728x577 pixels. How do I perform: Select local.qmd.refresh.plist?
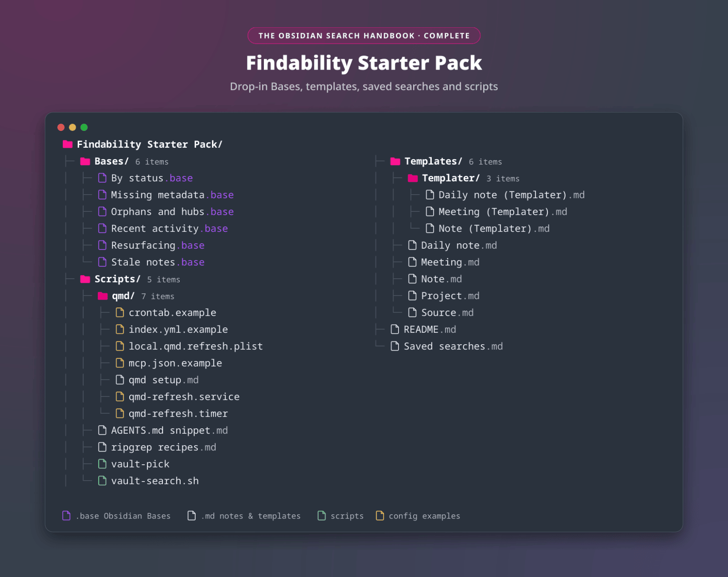(196, 346)
